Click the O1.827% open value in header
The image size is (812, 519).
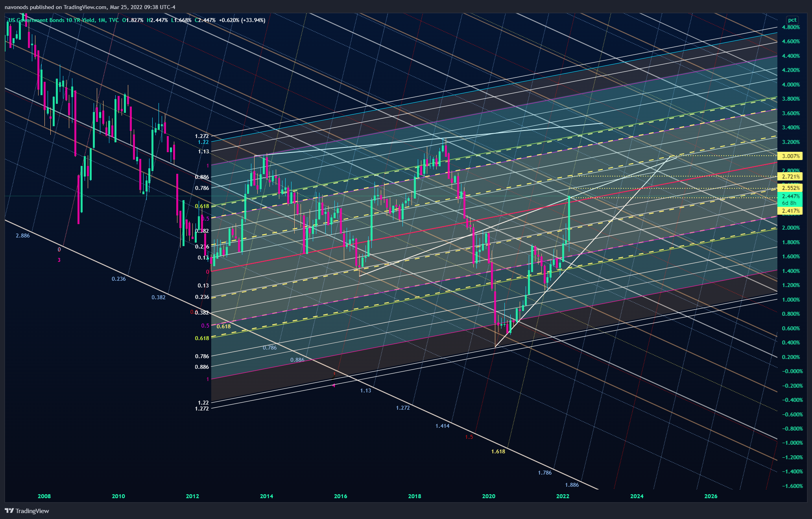tap(133, 20)
